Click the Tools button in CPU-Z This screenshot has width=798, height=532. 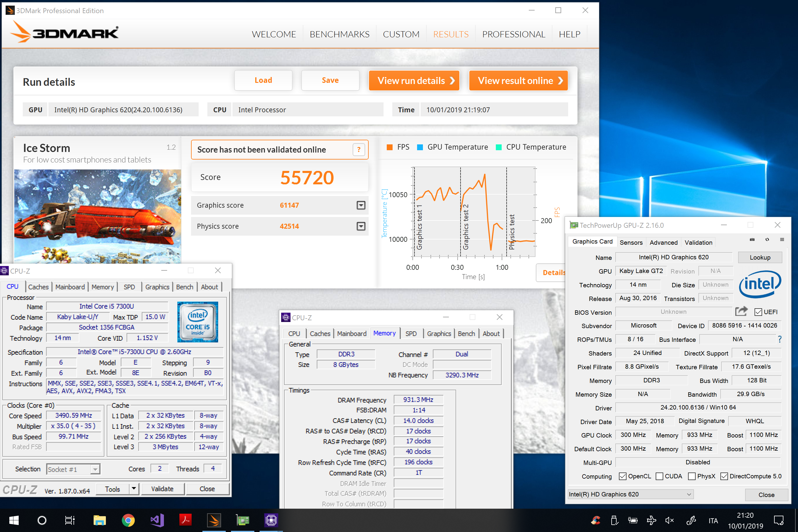(112, 489)
